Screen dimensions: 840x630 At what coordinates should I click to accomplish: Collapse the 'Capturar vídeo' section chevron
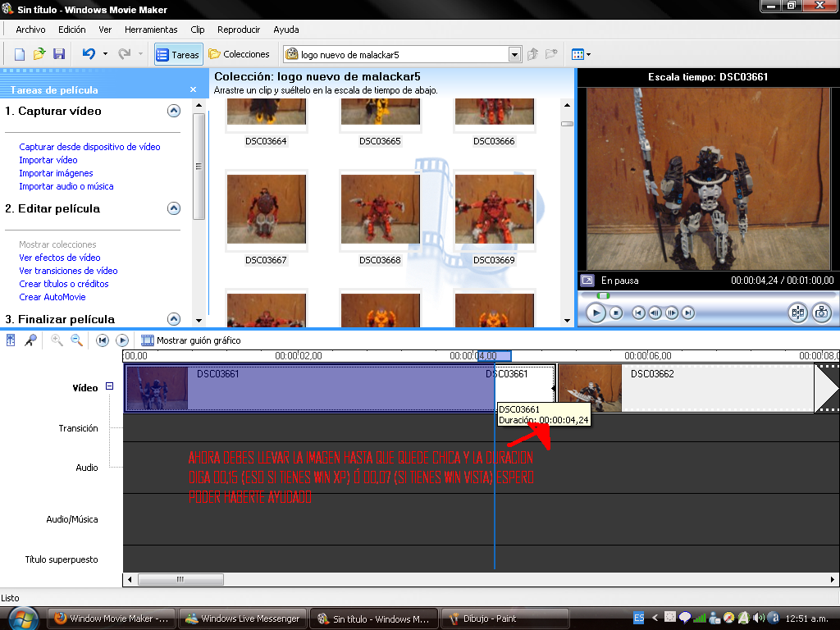173,111
